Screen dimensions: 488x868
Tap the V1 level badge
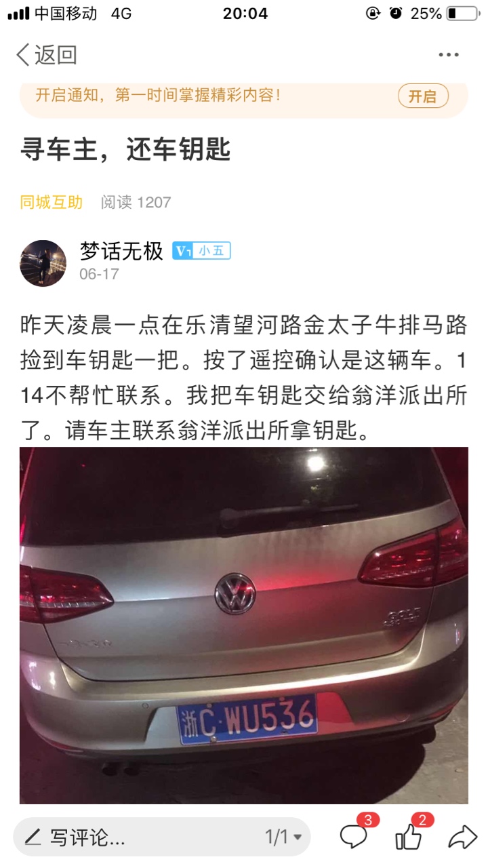pos(183,252)
